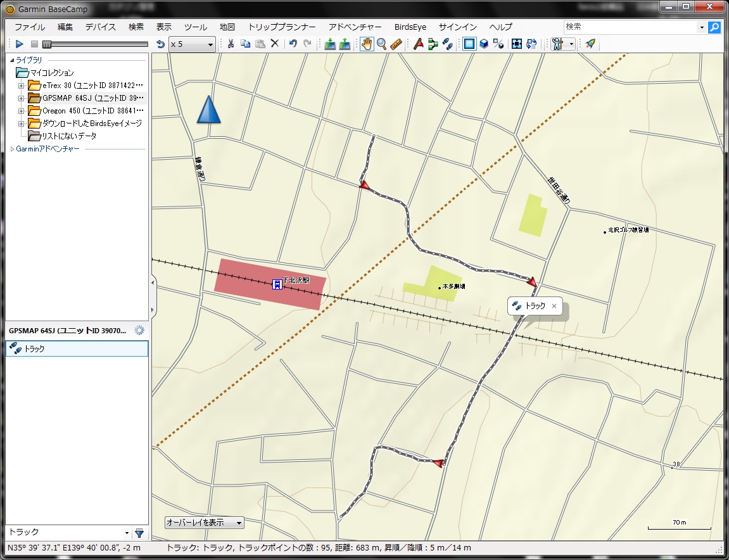Expand the Oregon 450 folder node
The width and height of the screenshot is (729, 560).
21,111
